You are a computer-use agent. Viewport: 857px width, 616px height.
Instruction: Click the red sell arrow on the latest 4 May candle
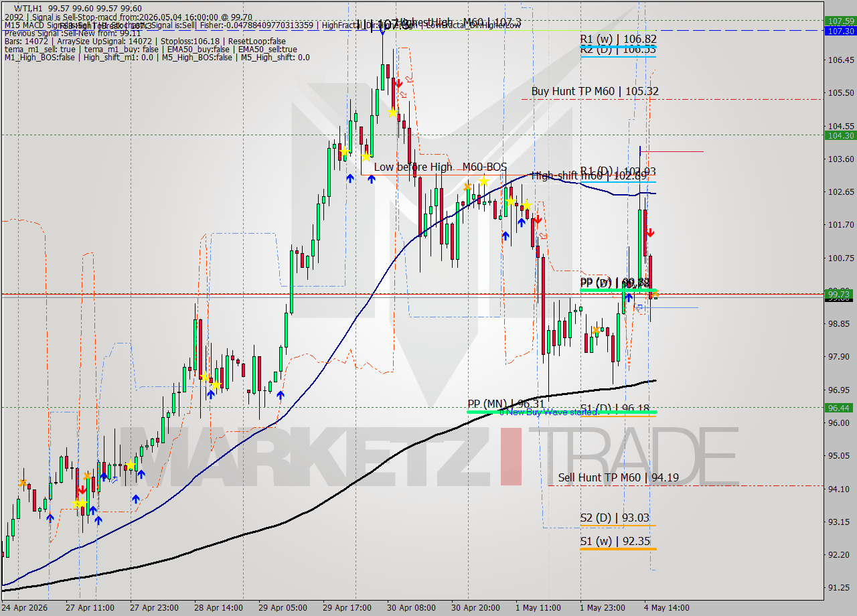click(650, 232)
